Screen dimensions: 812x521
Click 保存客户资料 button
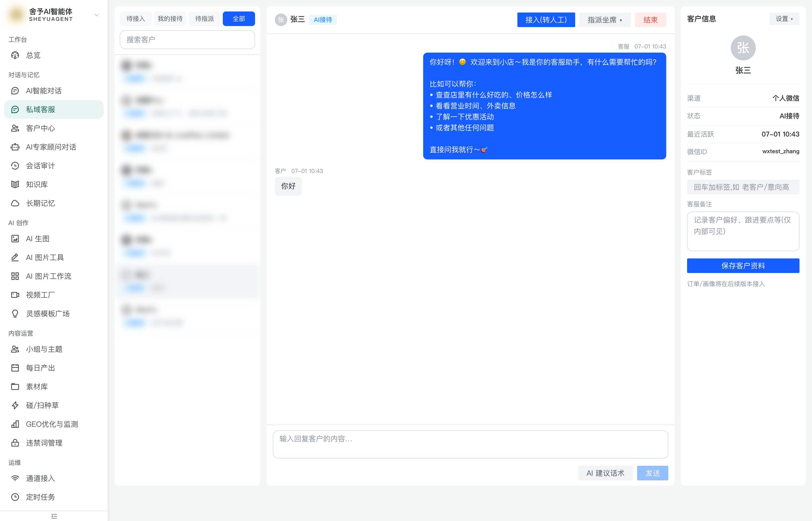[x=743, y=266]
